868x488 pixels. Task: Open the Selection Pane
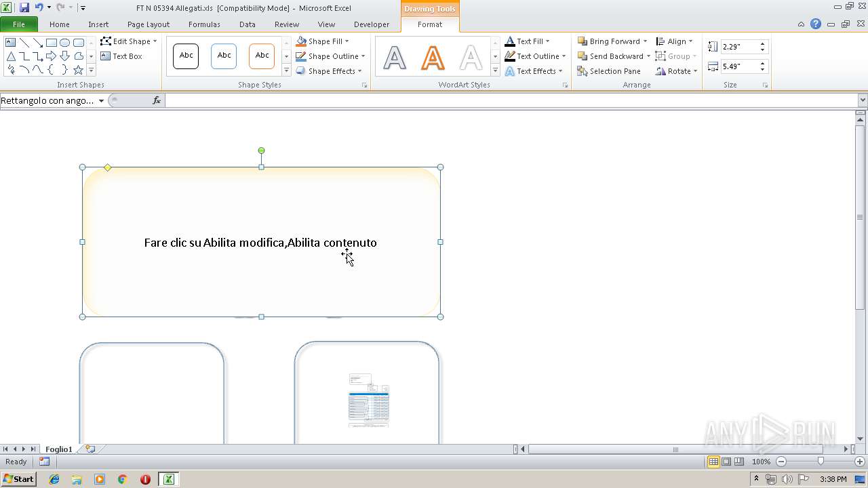(609, 71)
